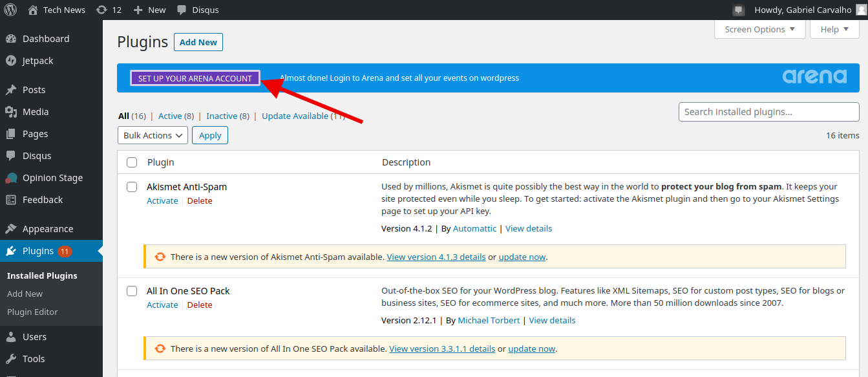Open View version 3.3.1.1 details link
Viewport: 868px width, 377px height.
[442, 349]
